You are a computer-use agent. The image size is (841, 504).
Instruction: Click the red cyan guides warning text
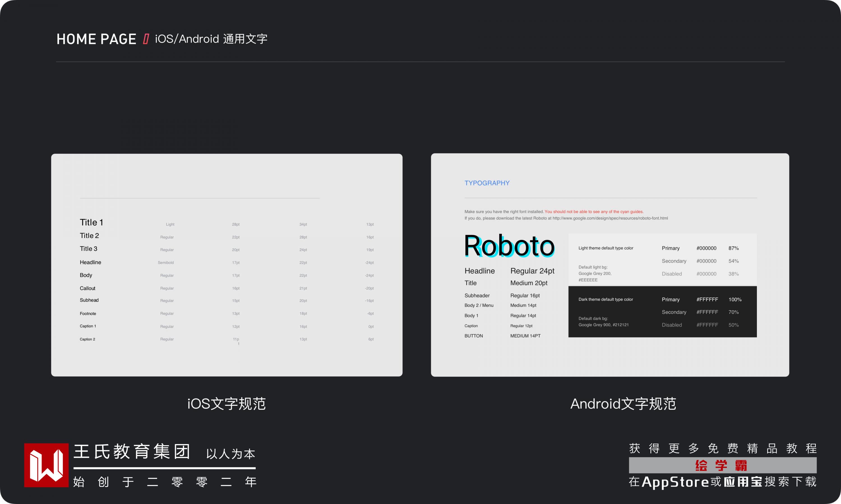[594, 212]
